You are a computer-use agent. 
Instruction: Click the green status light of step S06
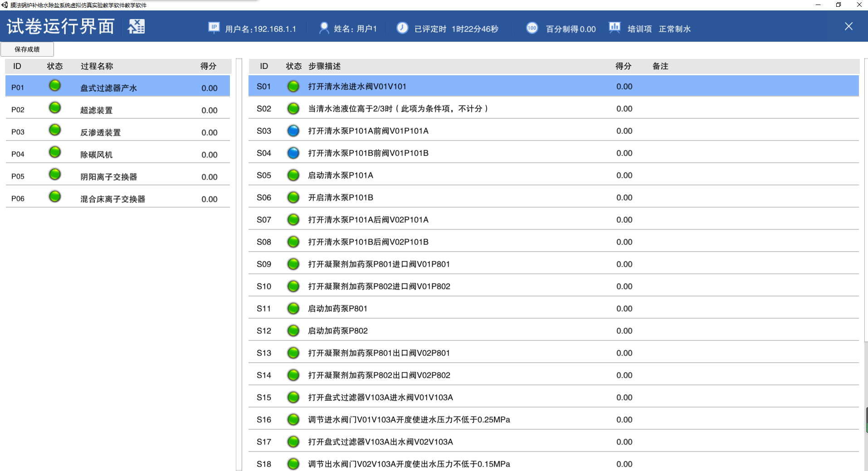[293, 197]
